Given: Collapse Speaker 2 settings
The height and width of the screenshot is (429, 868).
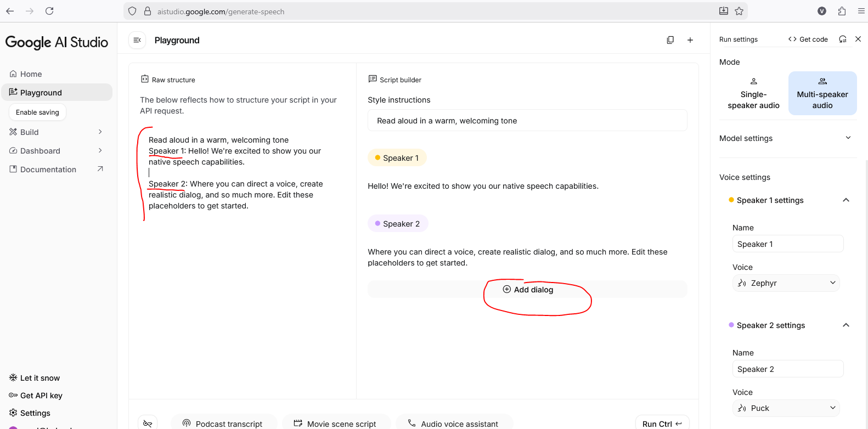Looking at the screenshot, I should coord(846,325).
